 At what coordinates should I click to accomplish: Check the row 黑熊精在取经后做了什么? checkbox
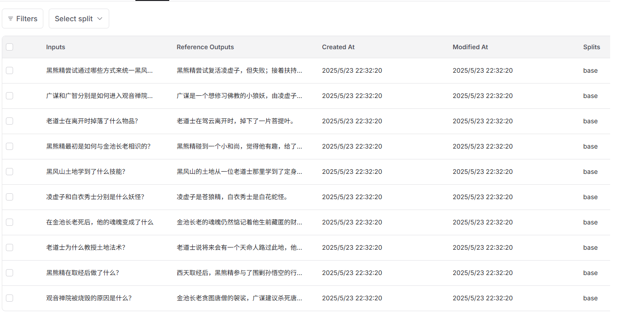coord(9,273)
